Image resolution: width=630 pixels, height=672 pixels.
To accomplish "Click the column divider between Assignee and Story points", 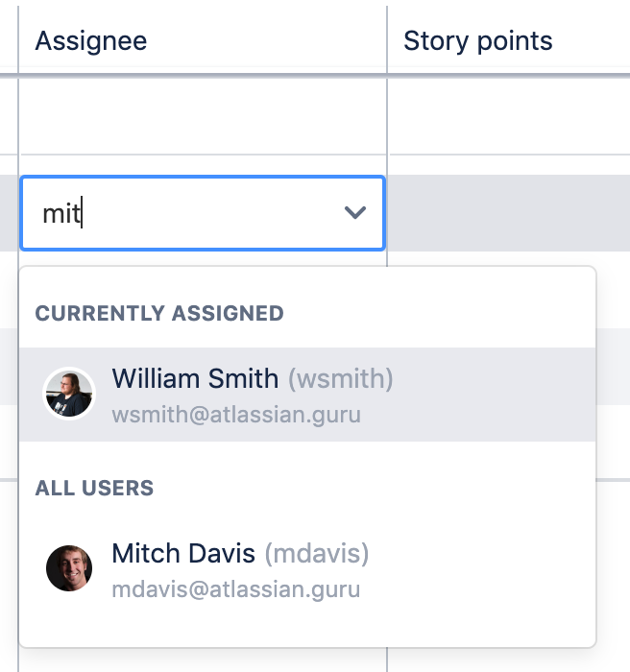I will pyautogui.click(x=387, y=40).
